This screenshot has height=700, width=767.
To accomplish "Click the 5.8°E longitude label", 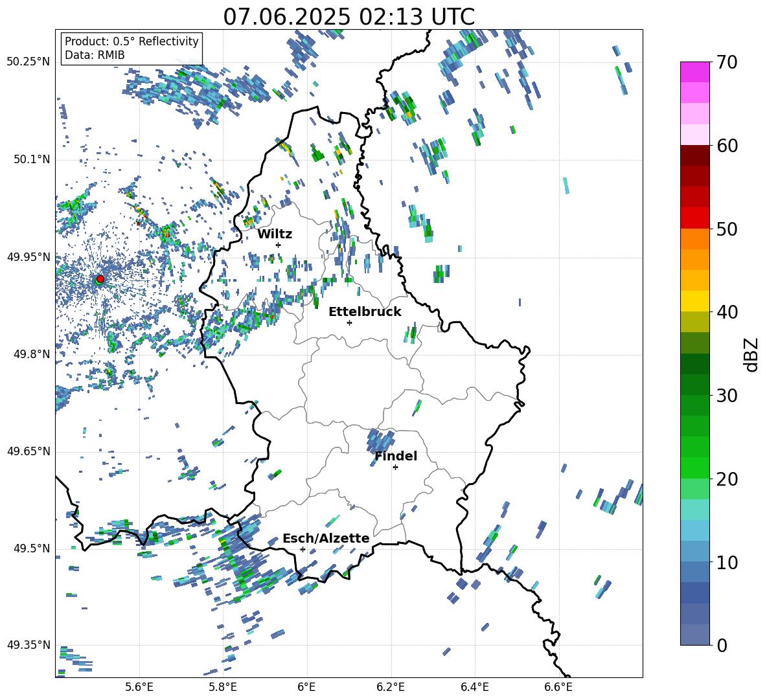I will click(x=223, y=687).
